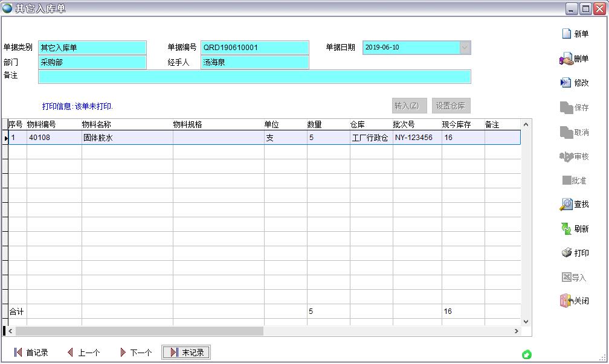Click the green status icon at bottom right
609x364 pixels.
tap(526, 356)
